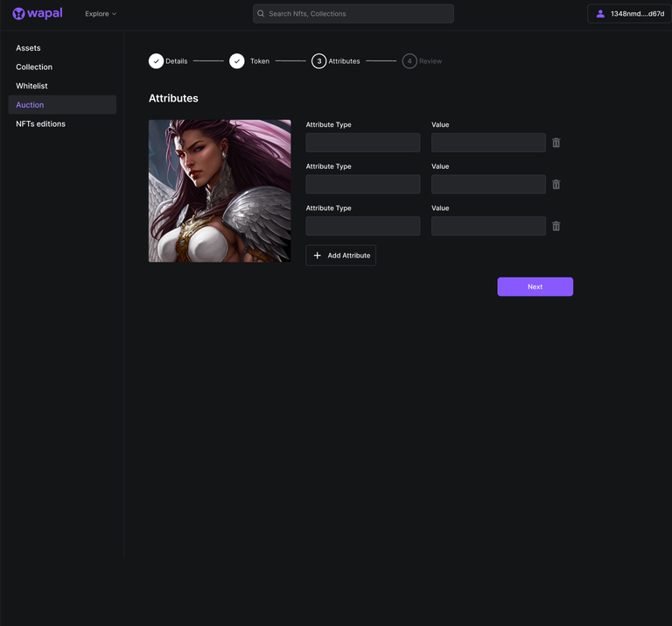Go to completed Details step checkmark
Viewport: 672px width, 626px height.
click(x=156, y=61)
